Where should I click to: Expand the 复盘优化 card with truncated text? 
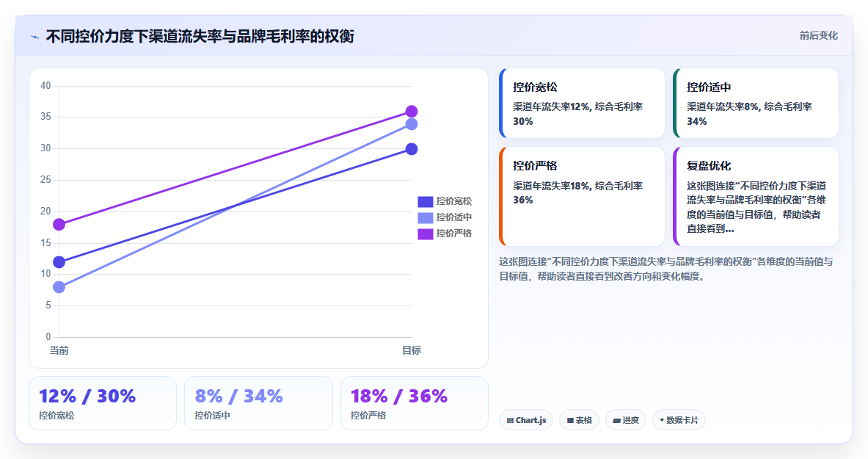click(x=756, y=196)
